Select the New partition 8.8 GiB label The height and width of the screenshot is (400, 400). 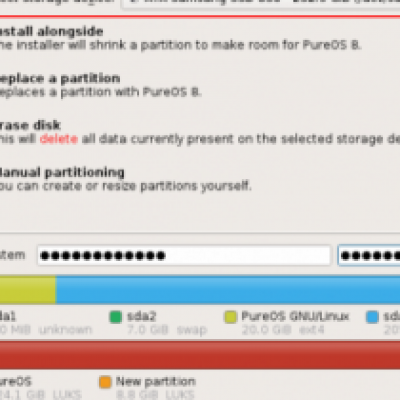click(x=156, y=388)
